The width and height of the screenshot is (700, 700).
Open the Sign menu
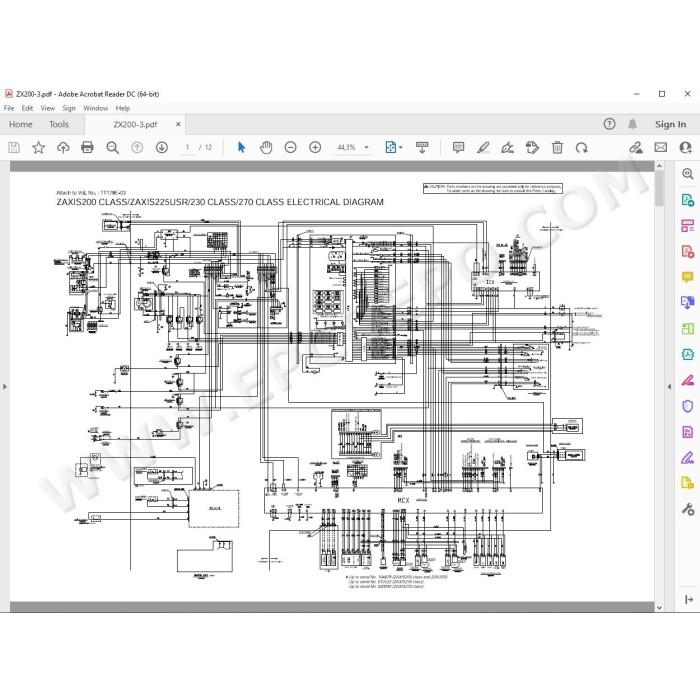69,108
